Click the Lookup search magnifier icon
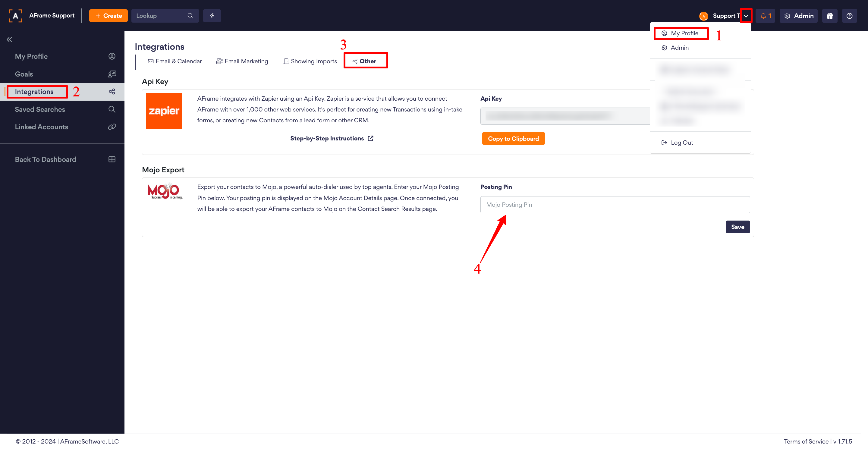868x455 pixels. [190, 16]
